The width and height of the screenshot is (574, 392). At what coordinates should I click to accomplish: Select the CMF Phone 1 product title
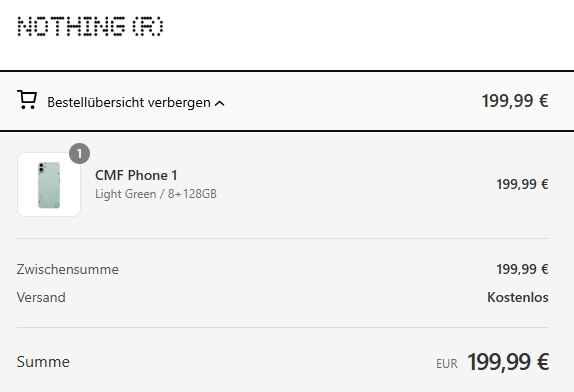(136, 175)
